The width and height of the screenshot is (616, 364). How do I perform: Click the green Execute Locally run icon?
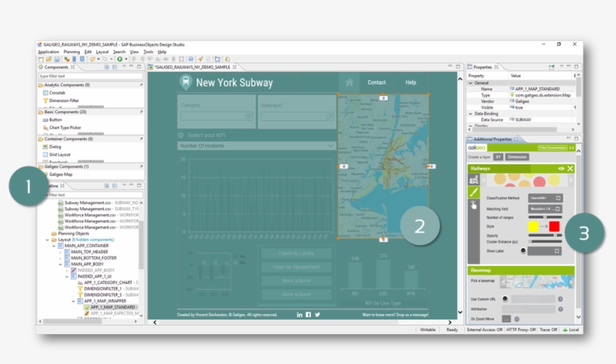[120, 59]
